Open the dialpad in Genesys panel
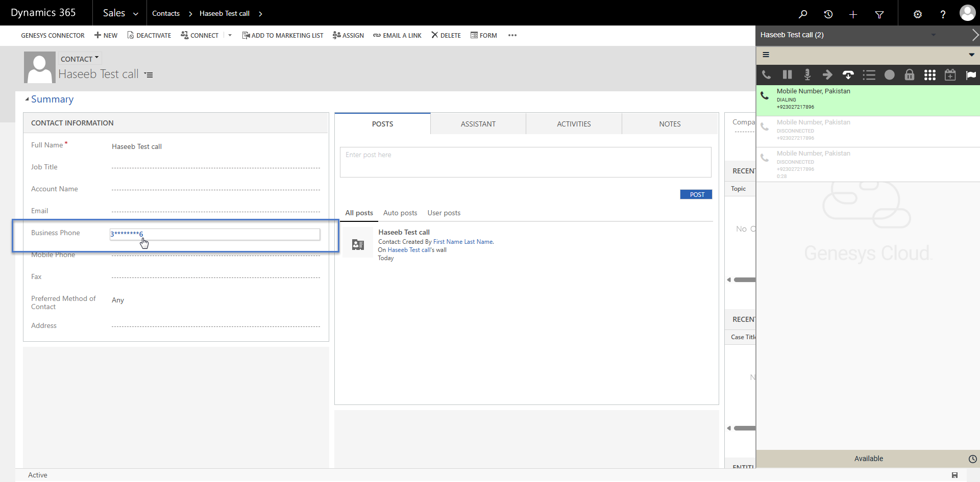This screenshot has width=980, height=482. tap(929, 75)
